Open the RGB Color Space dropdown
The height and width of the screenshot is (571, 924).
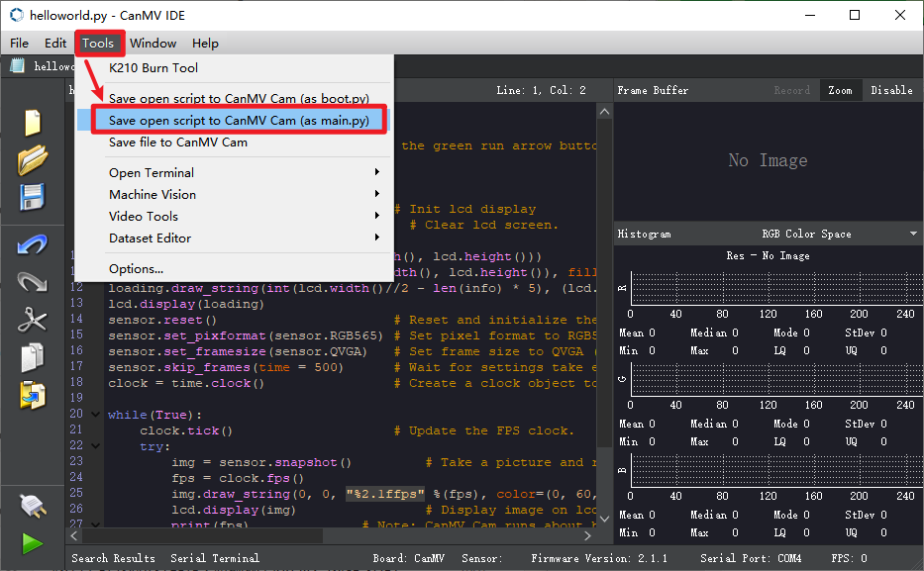tap(837, 234)
